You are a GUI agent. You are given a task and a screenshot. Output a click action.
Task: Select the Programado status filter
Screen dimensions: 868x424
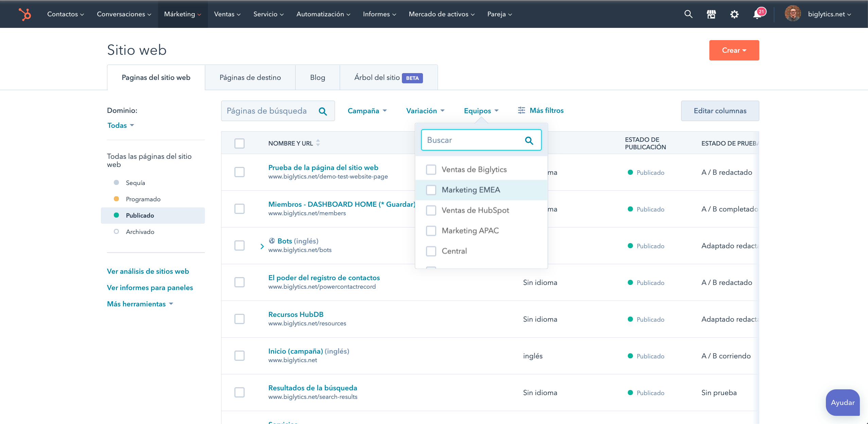[143, 199]
